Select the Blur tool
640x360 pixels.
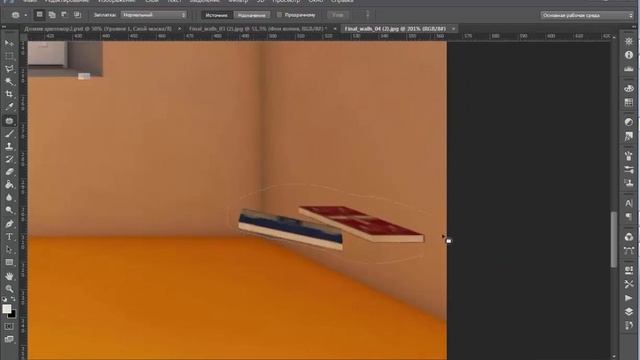pos(9,198)
